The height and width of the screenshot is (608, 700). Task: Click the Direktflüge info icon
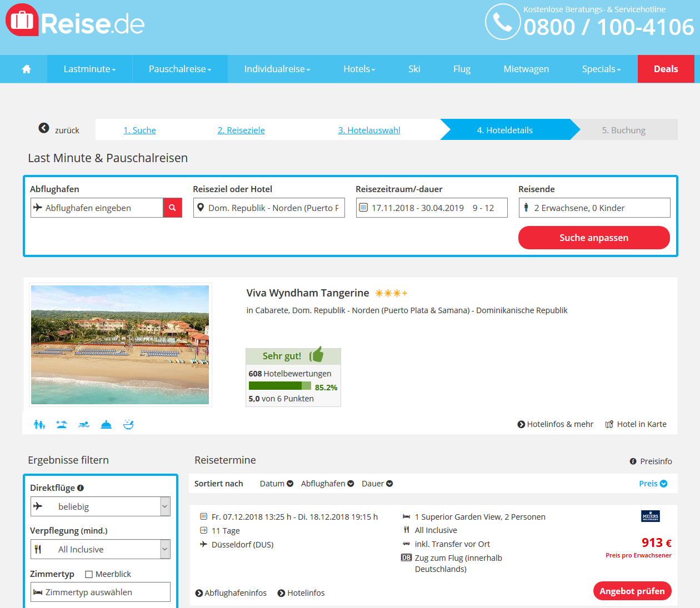[x=81, y=488]
